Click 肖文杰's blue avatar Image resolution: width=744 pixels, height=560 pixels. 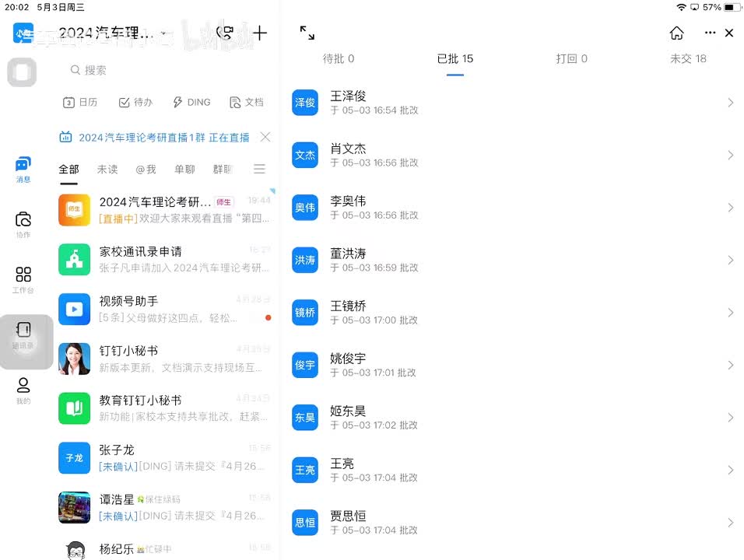(304, 155)
